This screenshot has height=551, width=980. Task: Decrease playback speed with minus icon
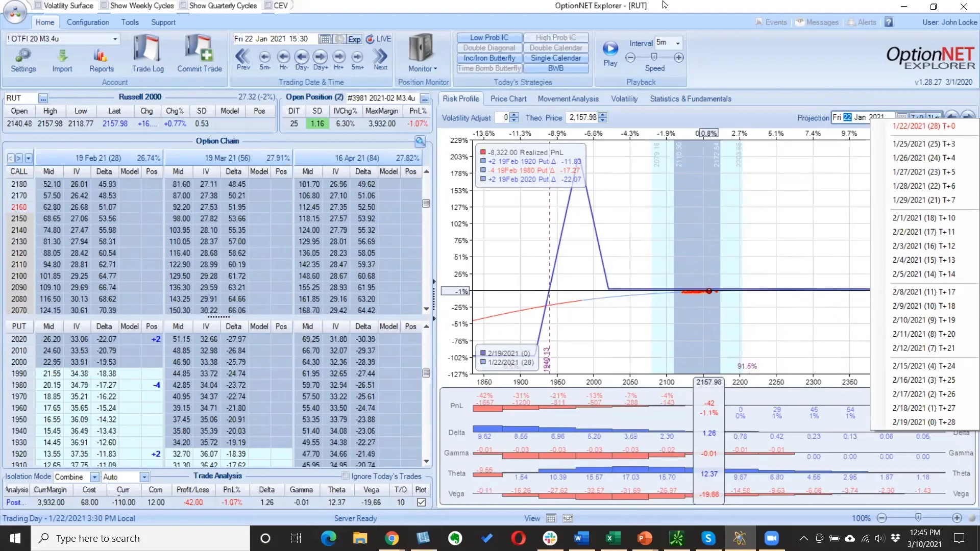click(x=631, y=58)
